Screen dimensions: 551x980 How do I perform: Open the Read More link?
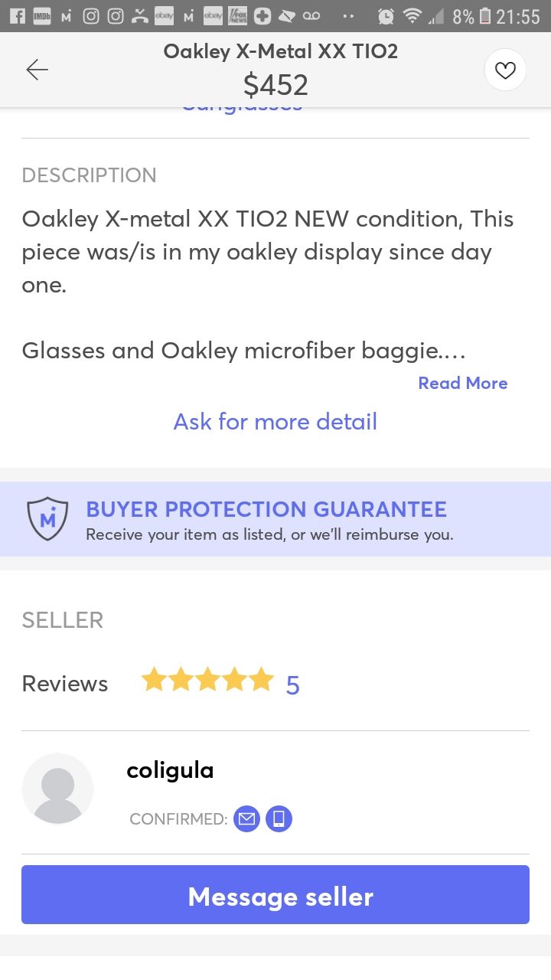(x=462, y=383)
